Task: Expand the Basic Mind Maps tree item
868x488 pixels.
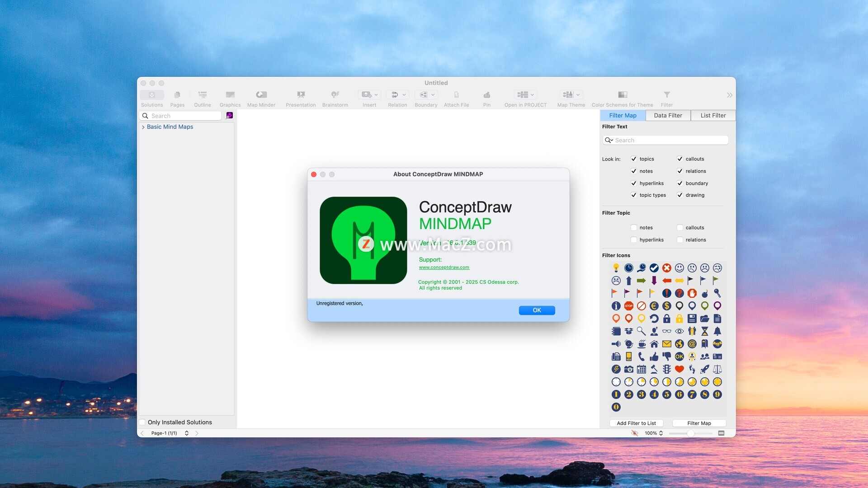Action: (x=143, y=127)
